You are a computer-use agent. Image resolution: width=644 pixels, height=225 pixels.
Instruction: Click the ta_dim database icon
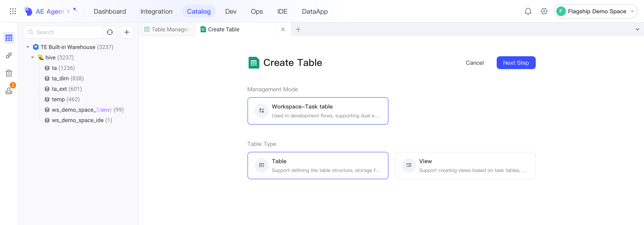coord(47,78)
